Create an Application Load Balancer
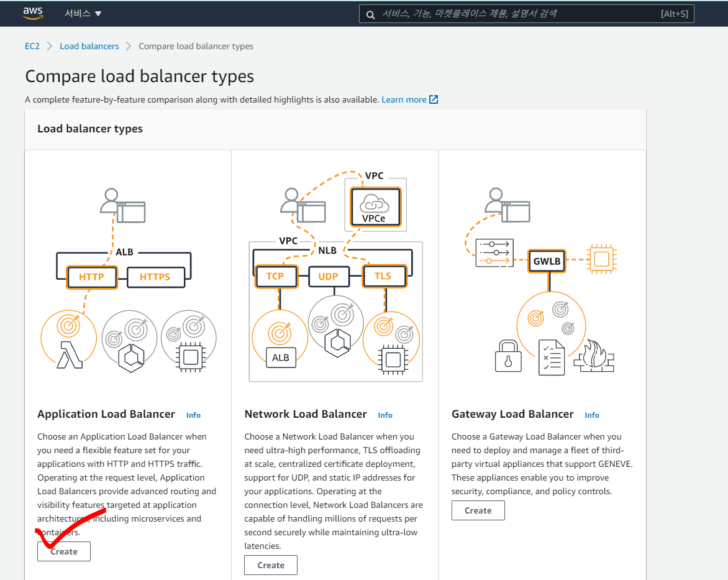 click(x=64, y=551)
